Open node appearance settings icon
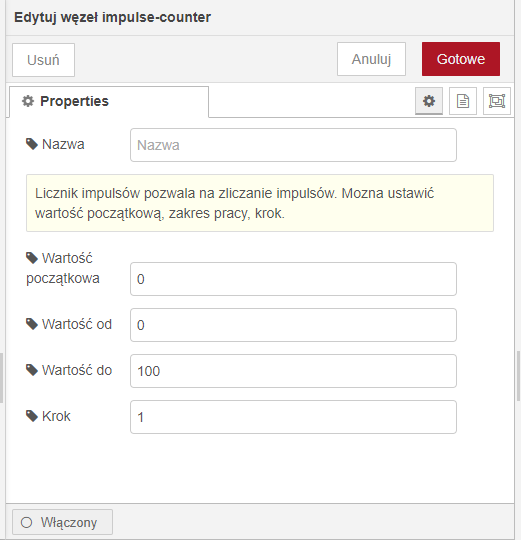 [497, 101]
